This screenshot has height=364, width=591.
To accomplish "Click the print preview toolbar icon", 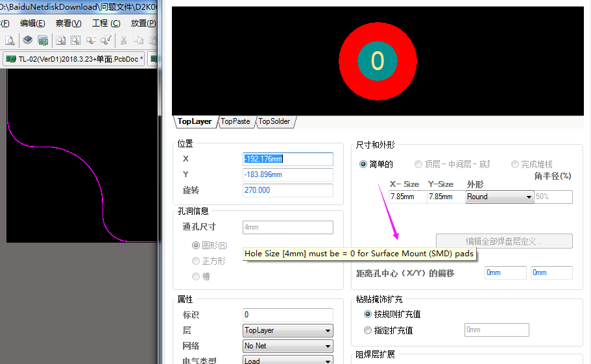I will point(10,40).
